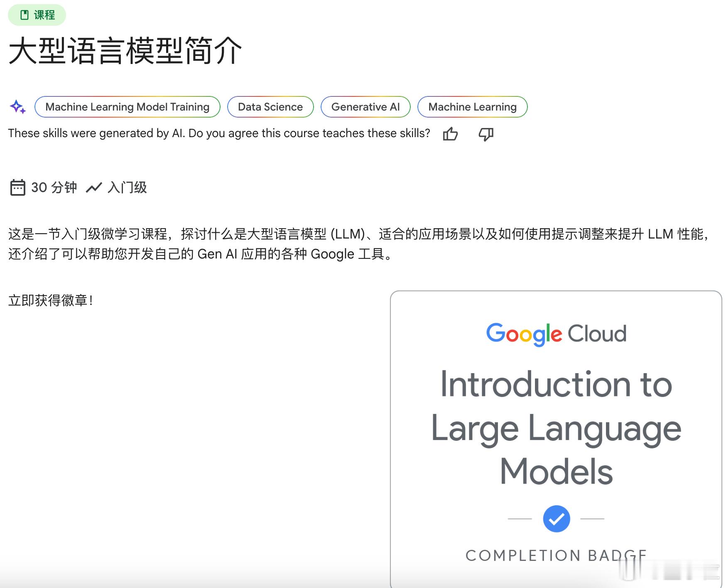Click the blue checkmark on badge
The image size is (726, 588).
[x=556, y=519]
